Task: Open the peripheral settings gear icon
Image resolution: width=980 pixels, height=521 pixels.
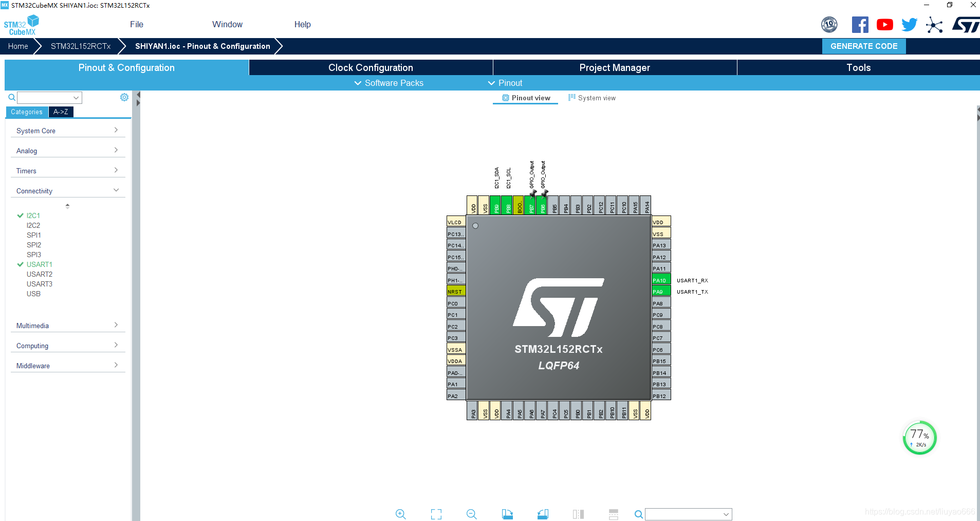Action: 124,97
